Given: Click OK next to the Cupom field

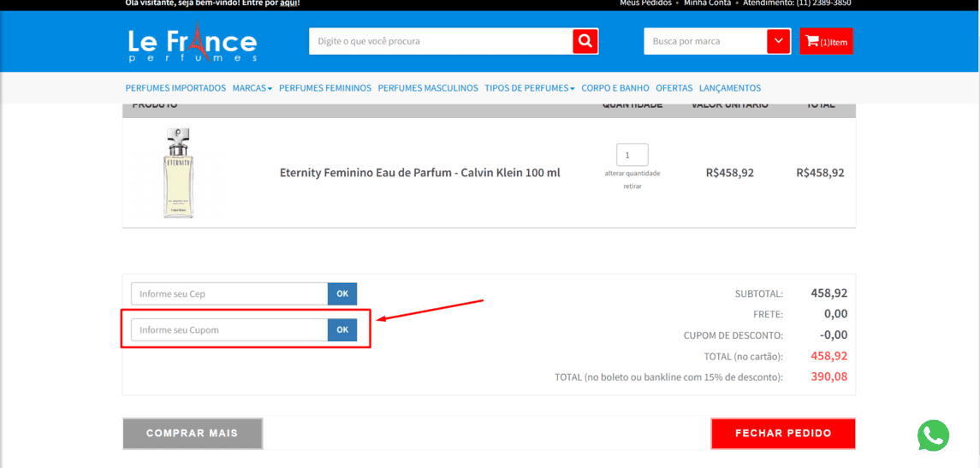Looking at the screenshot, I should (x=342, y=330).
